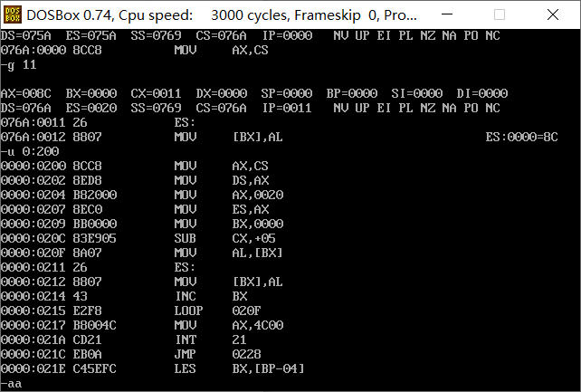Click the 076A:0000 8CC8 address line
581x392 pixels.
135,50
